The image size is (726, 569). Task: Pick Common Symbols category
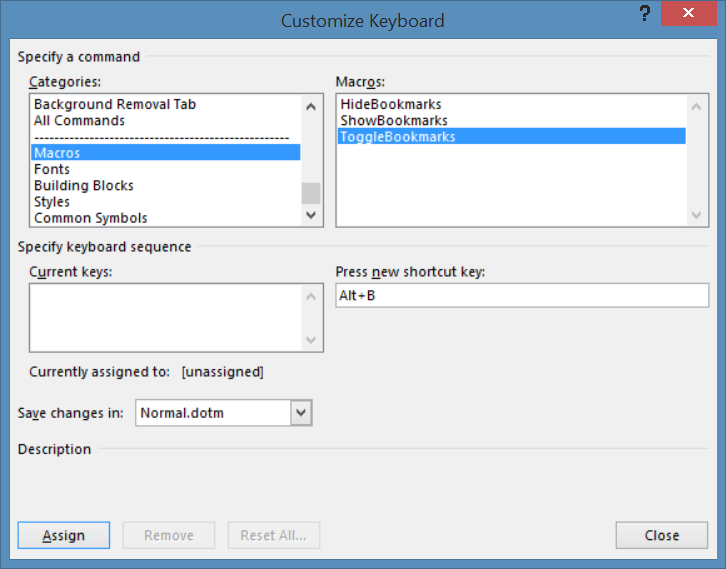(91, 218)
